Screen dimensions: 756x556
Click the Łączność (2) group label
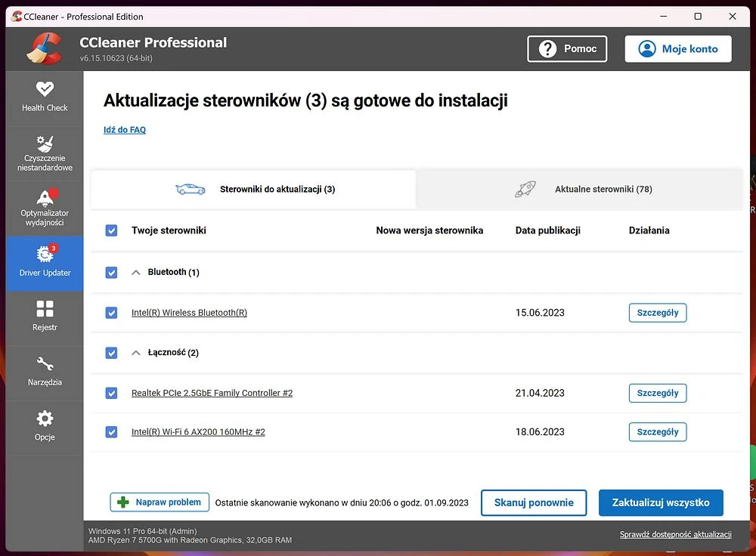coord(173,353)
